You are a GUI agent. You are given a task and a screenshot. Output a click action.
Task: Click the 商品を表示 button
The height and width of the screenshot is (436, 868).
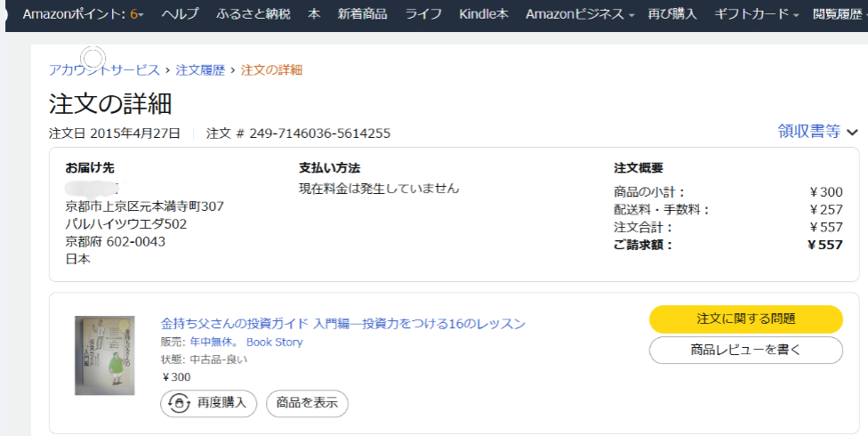[x=307, y=403]
